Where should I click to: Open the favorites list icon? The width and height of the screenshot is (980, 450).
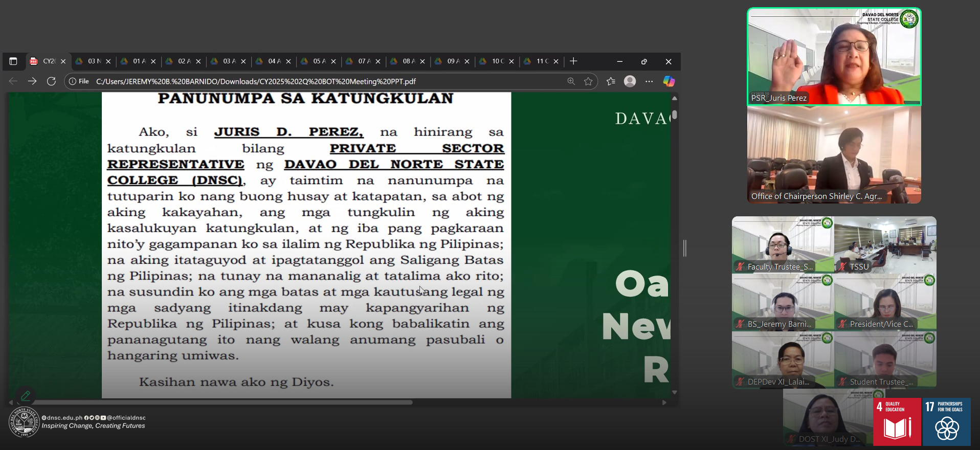pos(611,81)
